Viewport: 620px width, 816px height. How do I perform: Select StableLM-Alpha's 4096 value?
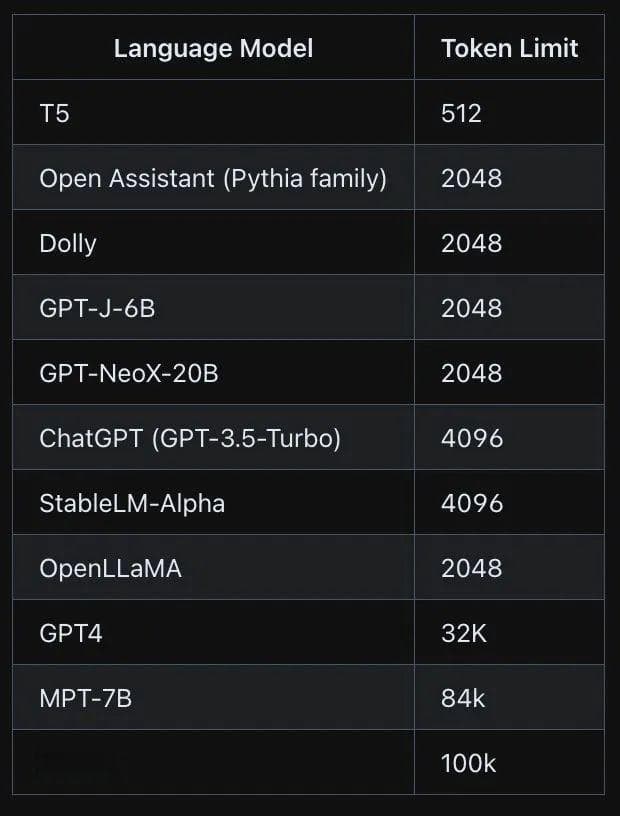(x=472, y=503)
